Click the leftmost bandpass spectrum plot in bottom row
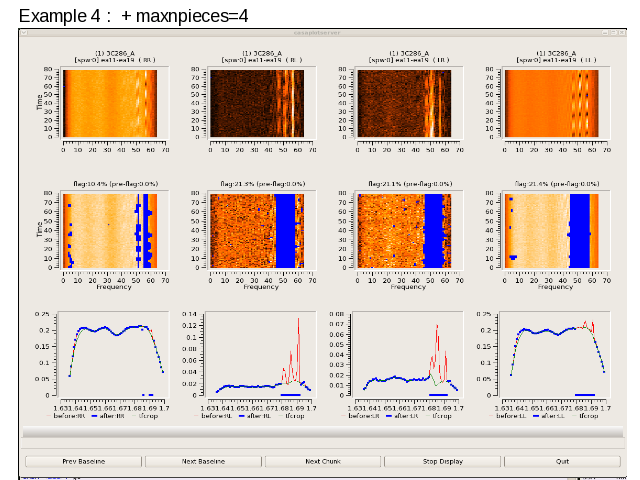The image size is (640, 480). 113,354
